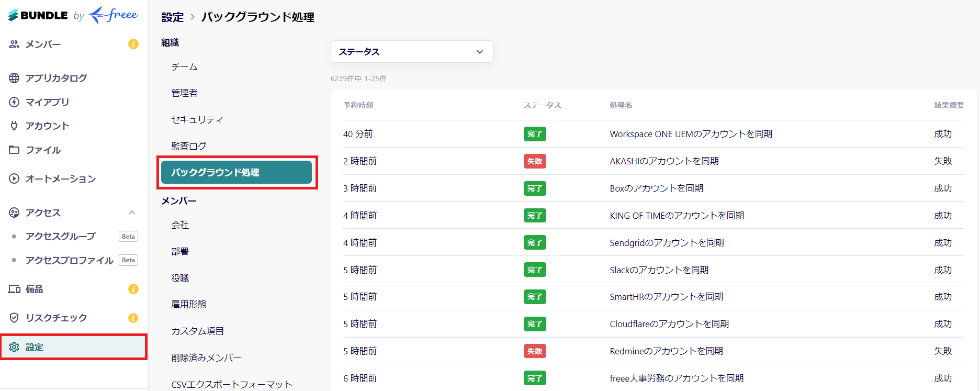This screenshot has width=980, height=391.
Task: Click the 設定 breadcrumb link
Action: click(x=173, y=17)
